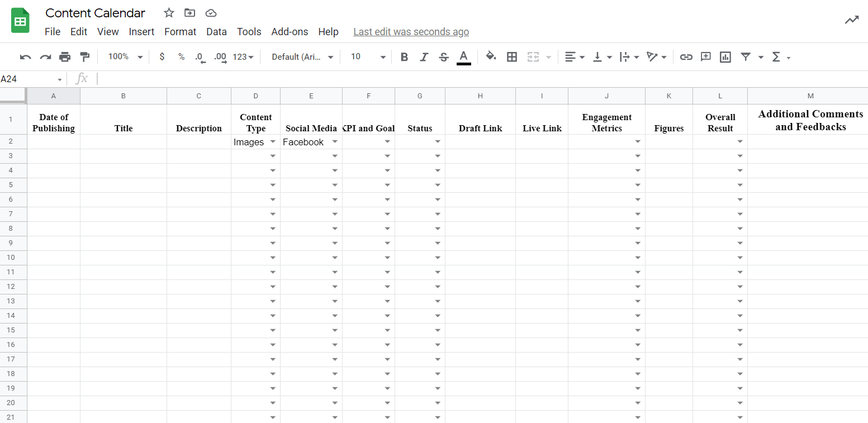Screen dimensions: 868x423
Task: Print the spreadsheet using the printer icon
Action: (65, 57)
